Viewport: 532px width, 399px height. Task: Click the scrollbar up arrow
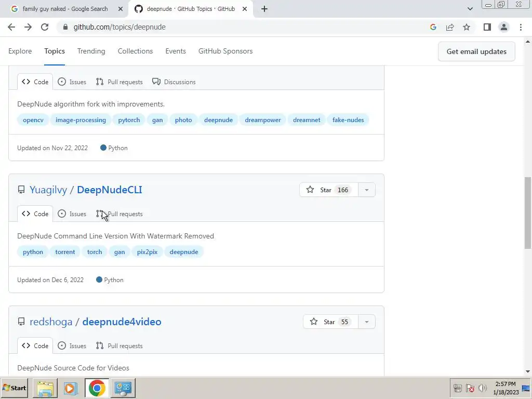click(528, 42)
